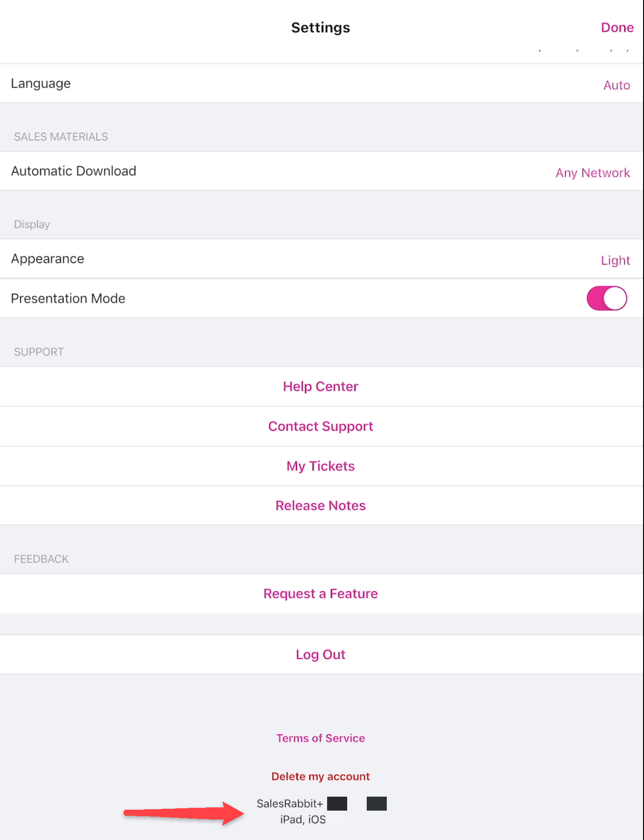The width and height of the screenshot is (644, 840).
Task: Open the Help Center
Action: [321, 386]
